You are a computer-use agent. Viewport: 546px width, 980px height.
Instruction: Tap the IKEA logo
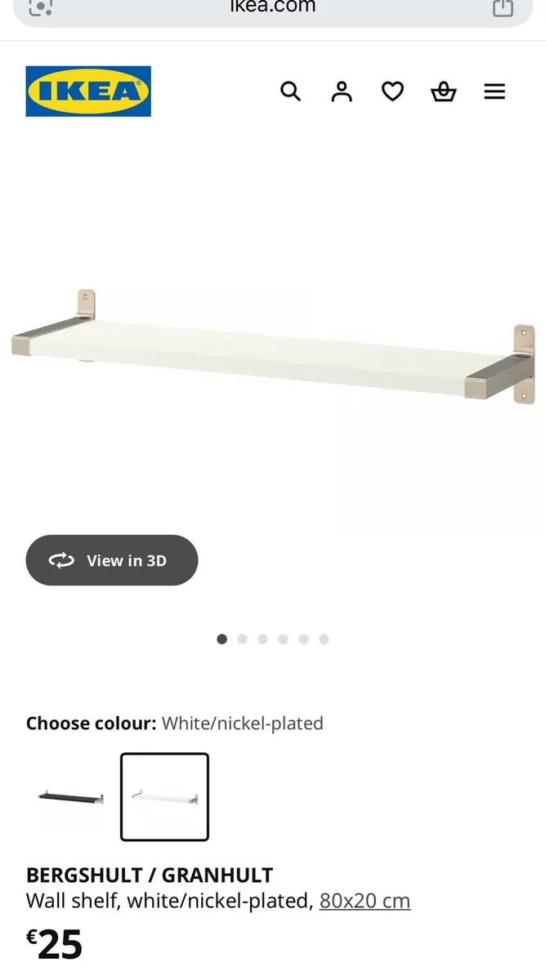click(88, 91)
